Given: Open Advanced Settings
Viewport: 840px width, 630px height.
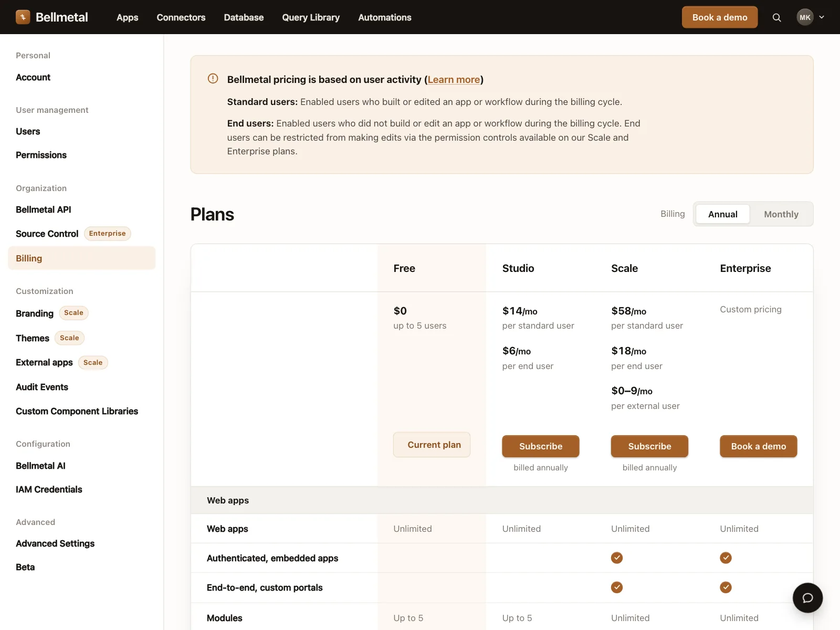Looking at the screenshot, I should tap(55, 543).
